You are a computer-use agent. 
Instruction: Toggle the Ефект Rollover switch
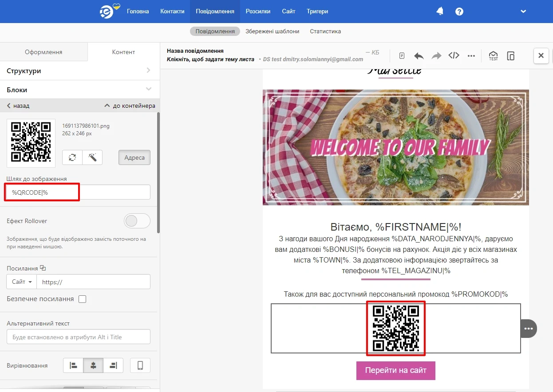tap(137, 221)
